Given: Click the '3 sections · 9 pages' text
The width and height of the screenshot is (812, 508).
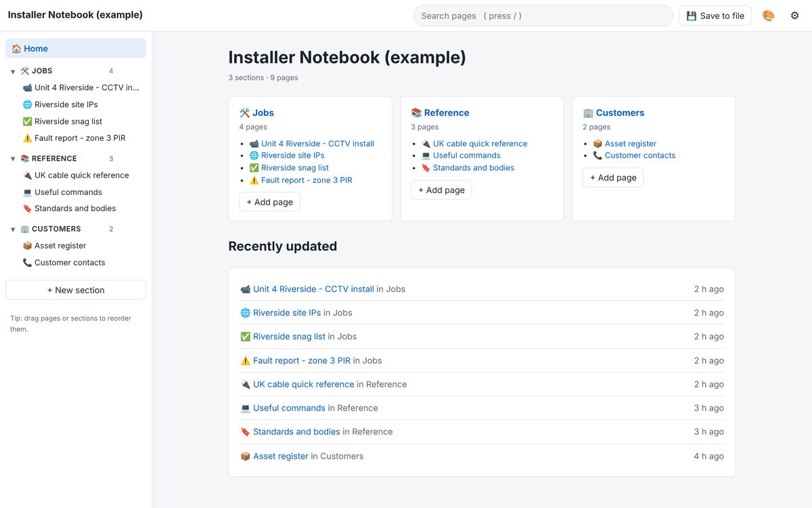Looking at the screenshot, I should (263, 78).
